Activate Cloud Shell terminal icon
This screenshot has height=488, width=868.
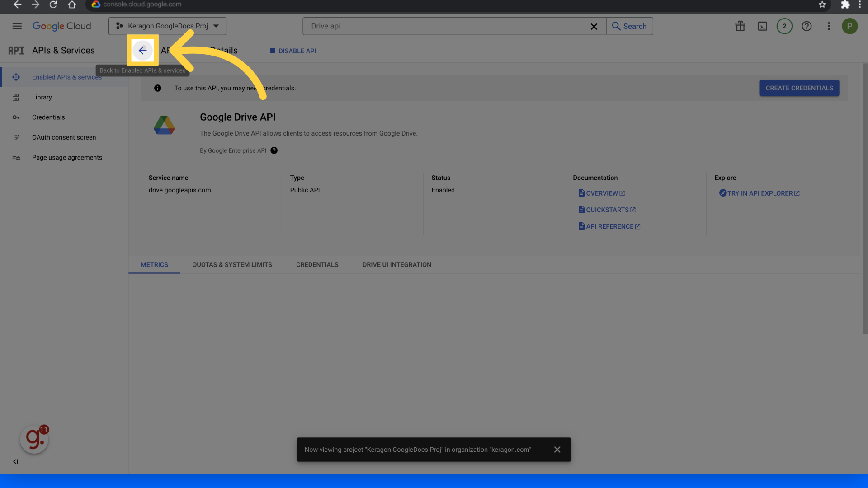tap(763, 26)
